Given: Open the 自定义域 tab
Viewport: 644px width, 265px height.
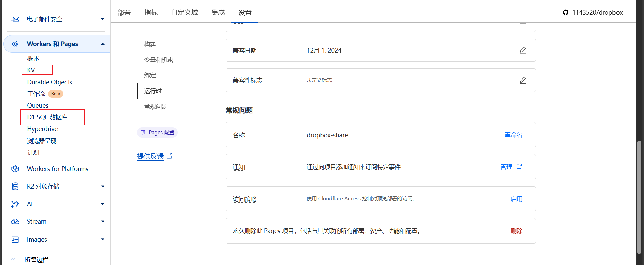Looking at the screenshot, I should pos(184,13).
